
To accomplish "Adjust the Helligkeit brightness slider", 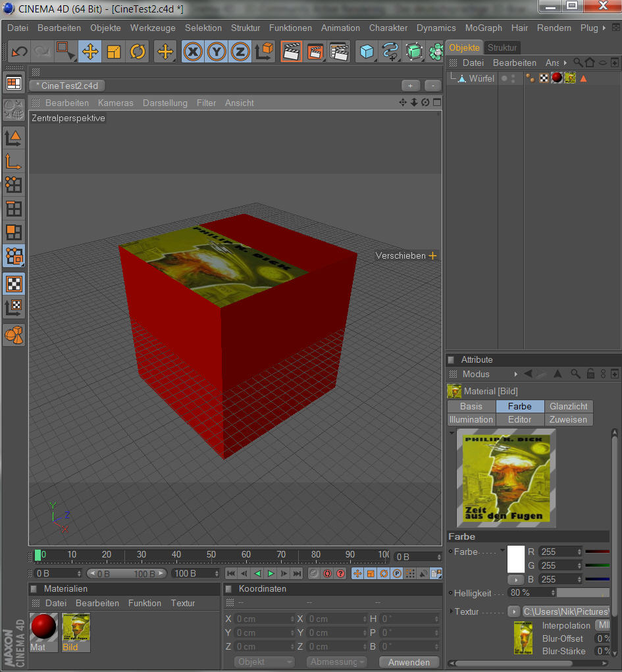I will (x=583, y=593).
